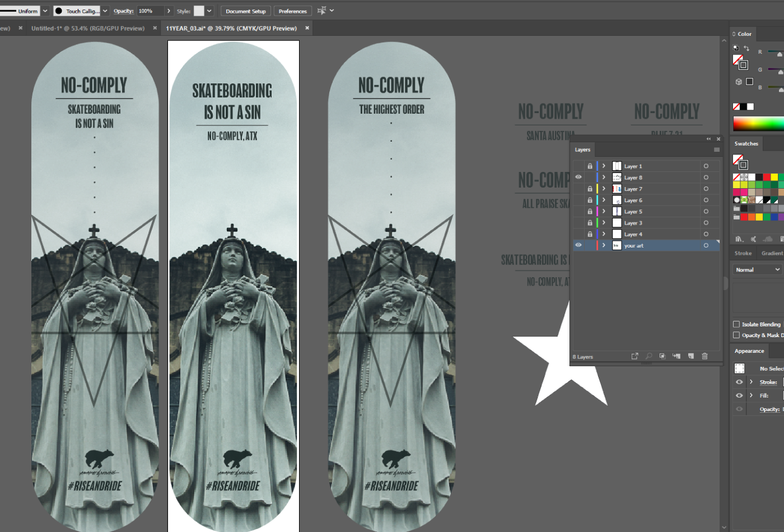Click Delete Selection trash icon in Layers
The height and width of the screenshot is (532, 784).
(704, 356)
